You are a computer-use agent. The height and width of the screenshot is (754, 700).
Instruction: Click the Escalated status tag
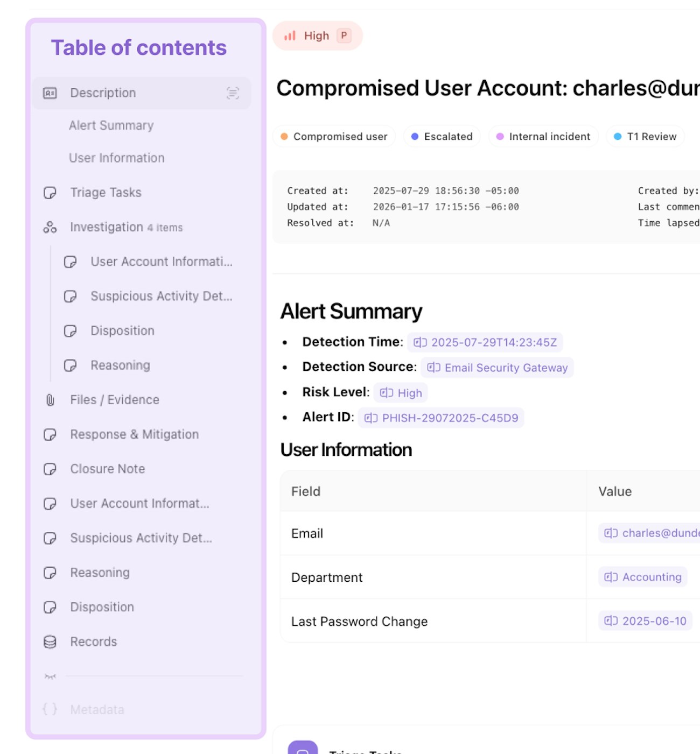442,137
